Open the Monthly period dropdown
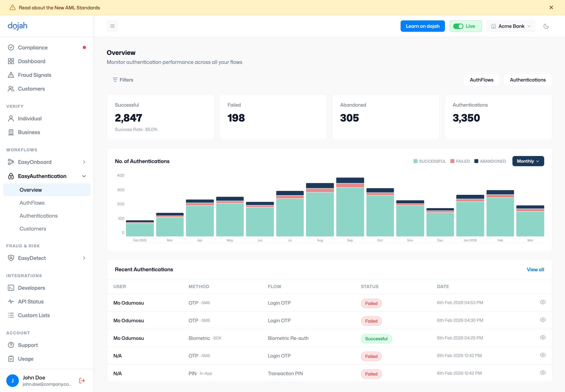The width and height of the screenshot is (565, 392). click(528, 161)
